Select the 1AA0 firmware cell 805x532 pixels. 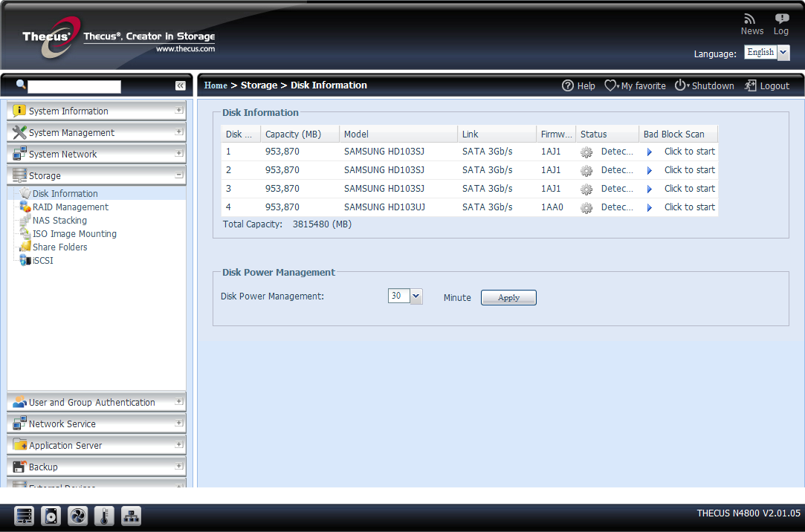(552, 207)
